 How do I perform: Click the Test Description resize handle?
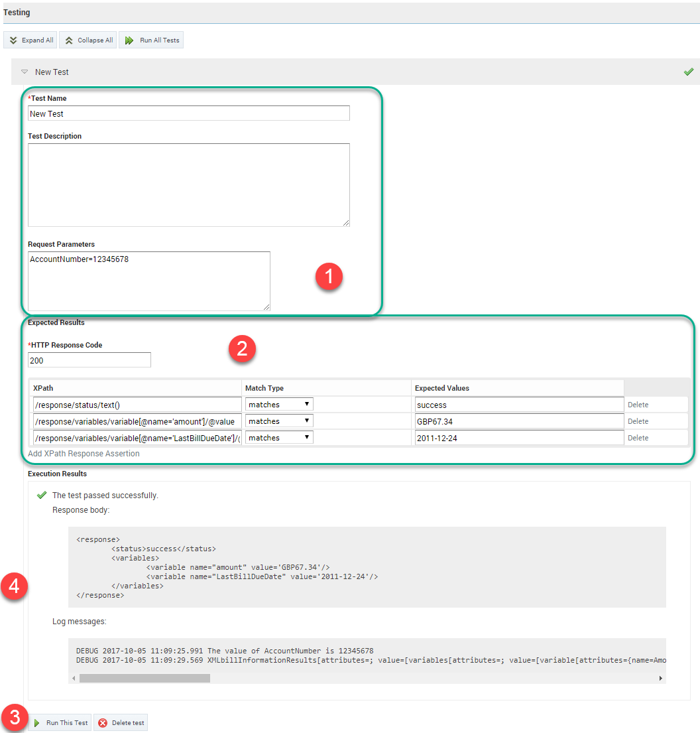pos(346,223)
